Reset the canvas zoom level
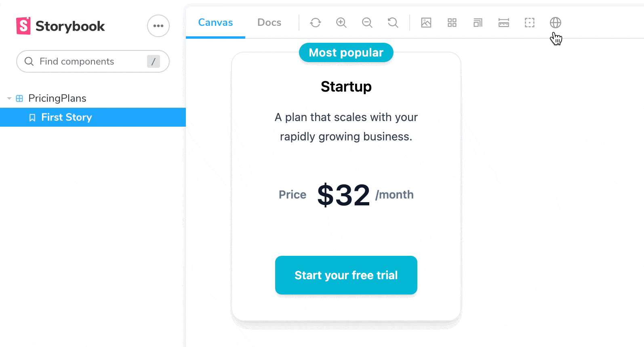The image size is (644, 347). click(393, 23)
